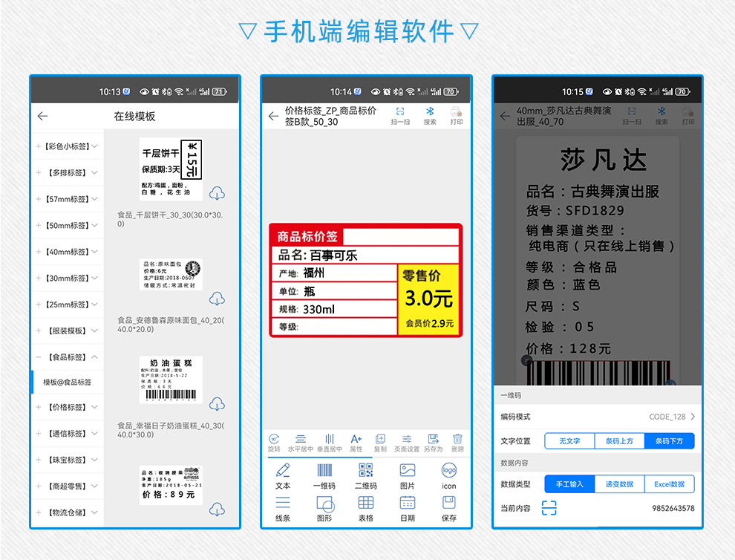Insert a 图形 shape element
The image size is (735, 560).
tap(324, 509)
